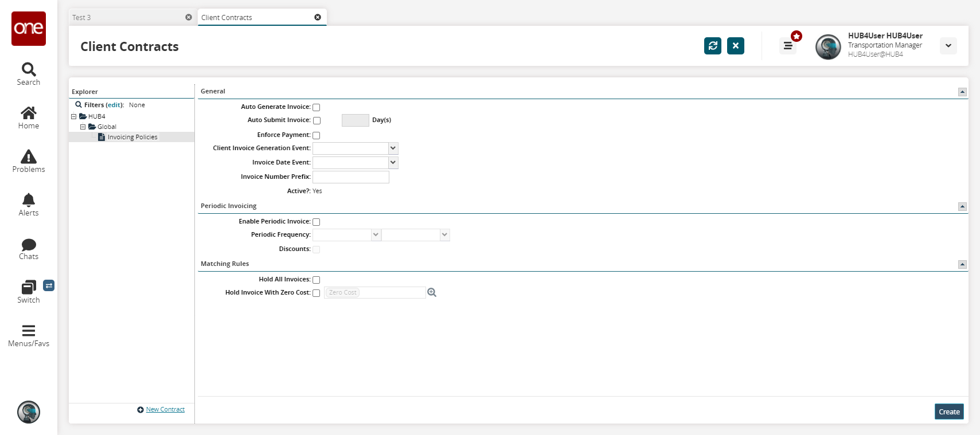
Task: Expand Invoice Date Event dropdown
Action: click(x=393, y=163)
